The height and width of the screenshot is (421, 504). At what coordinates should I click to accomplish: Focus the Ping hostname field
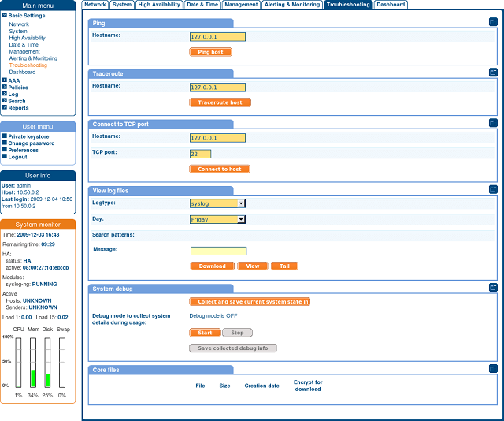[x=217, y=37]
